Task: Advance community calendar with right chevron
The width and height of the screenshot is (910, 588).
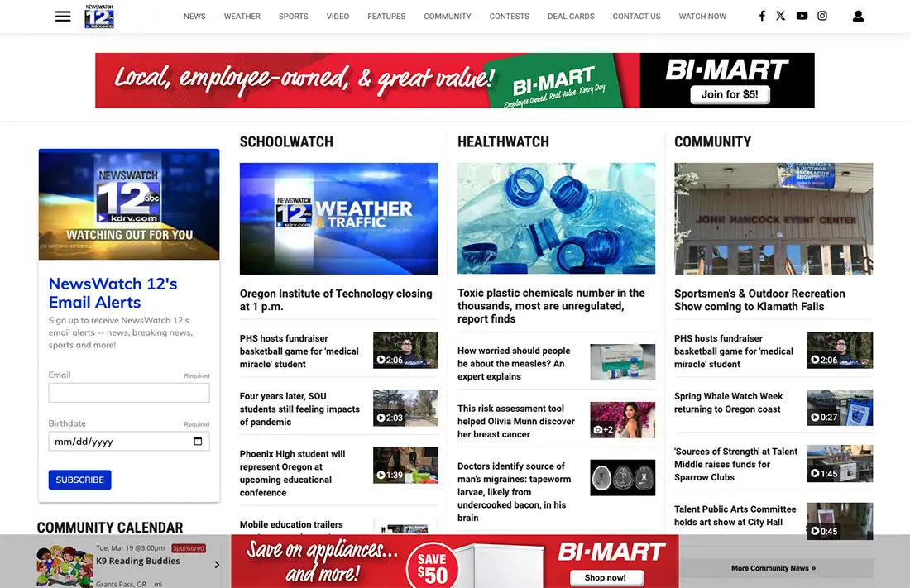Action: pyautogui.click(x=217, y=564)
